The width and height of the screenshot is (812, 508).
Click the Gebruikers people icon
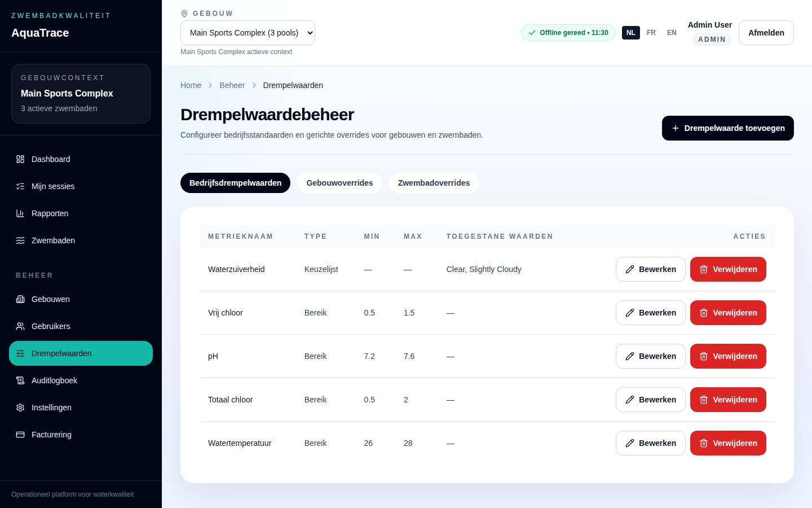[20, 326]
